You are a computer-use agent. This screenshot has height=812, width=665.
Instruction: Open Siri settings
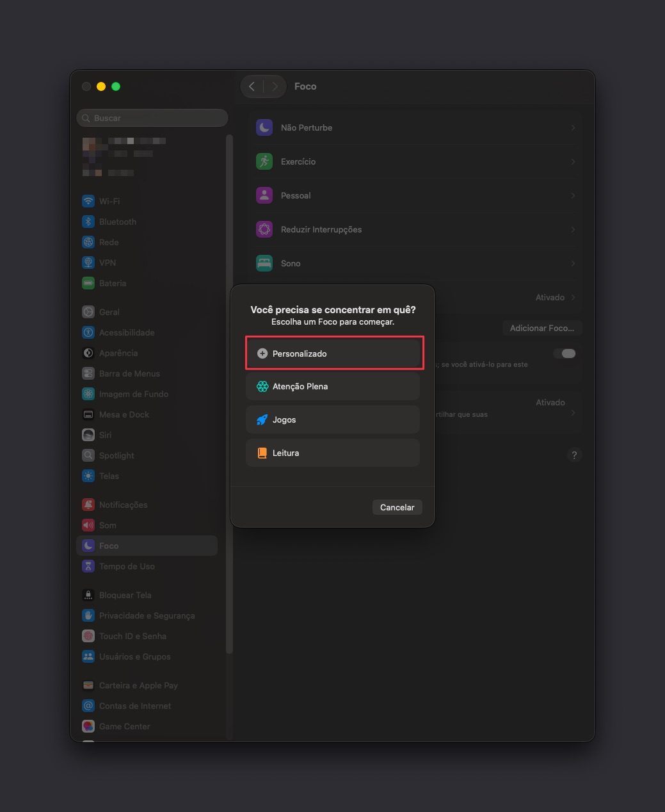(147, 435)
